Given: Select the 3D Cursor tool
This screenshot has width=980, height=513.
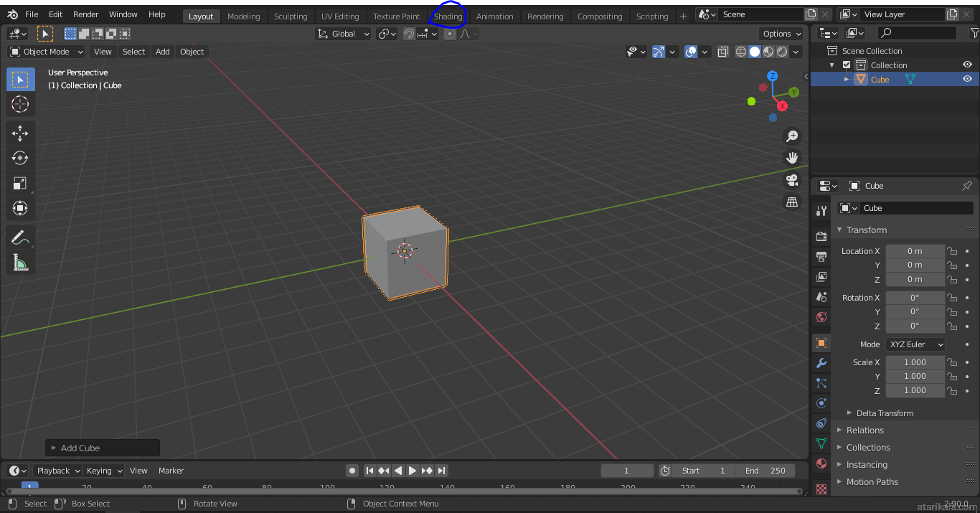Looking at the screenshot, I should pyautogui.click(x=20, y=105).
